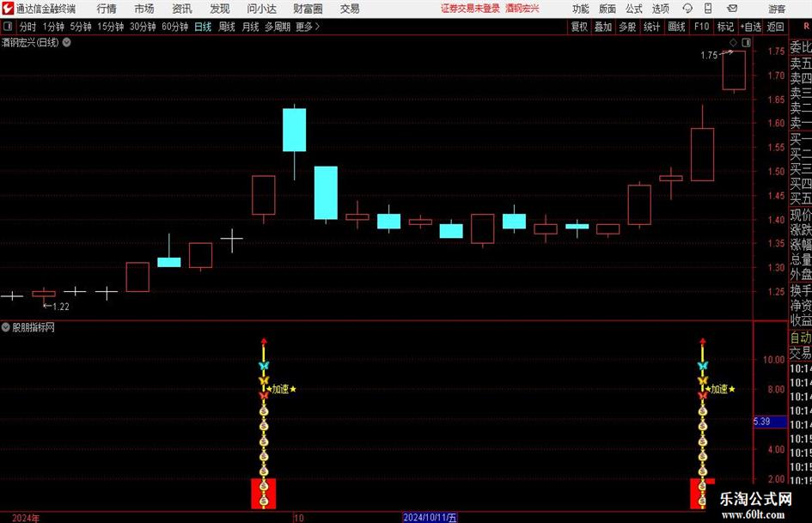Open the customer service headset icon

click(x=687, y=9)
